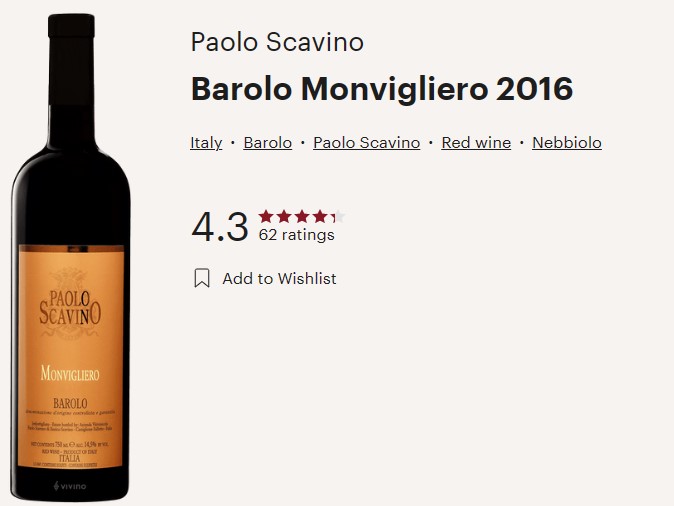The width and height of the screenshot is (674, 506).
Task: Click the third red rating star
Action: [302, 216]
